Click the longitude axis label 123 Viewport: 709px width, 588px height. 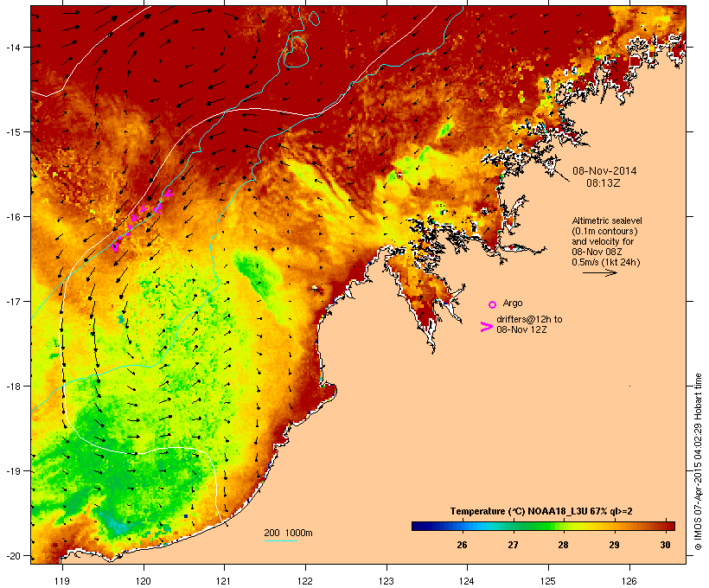386,581
